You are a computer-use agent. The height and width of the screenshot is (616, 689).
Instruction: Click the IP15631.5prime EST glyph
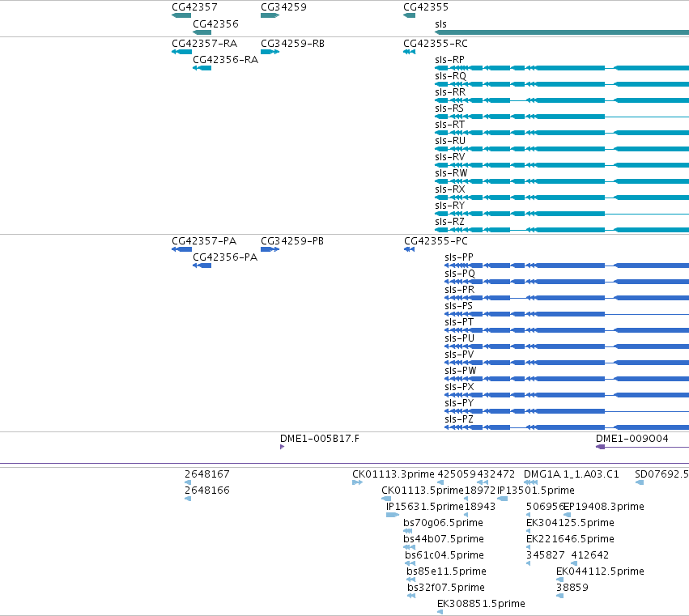pos(393,515)
